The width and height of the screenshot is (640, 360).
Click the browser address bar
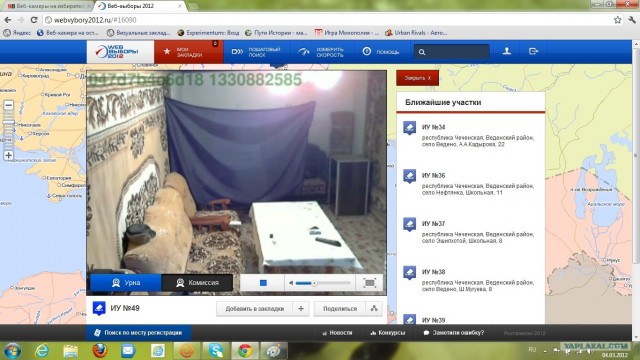tap(327, 20)
